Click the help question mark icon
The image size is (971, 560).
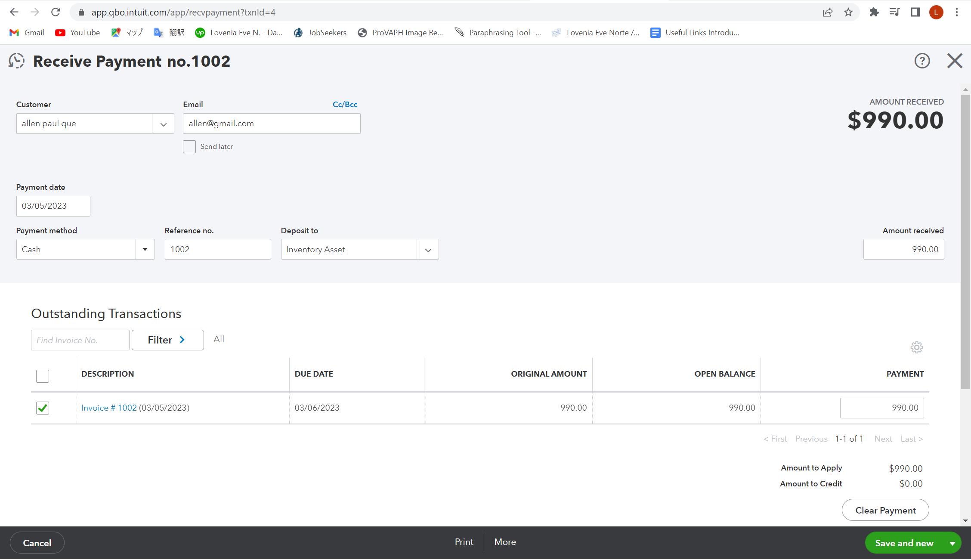[922, 61]
